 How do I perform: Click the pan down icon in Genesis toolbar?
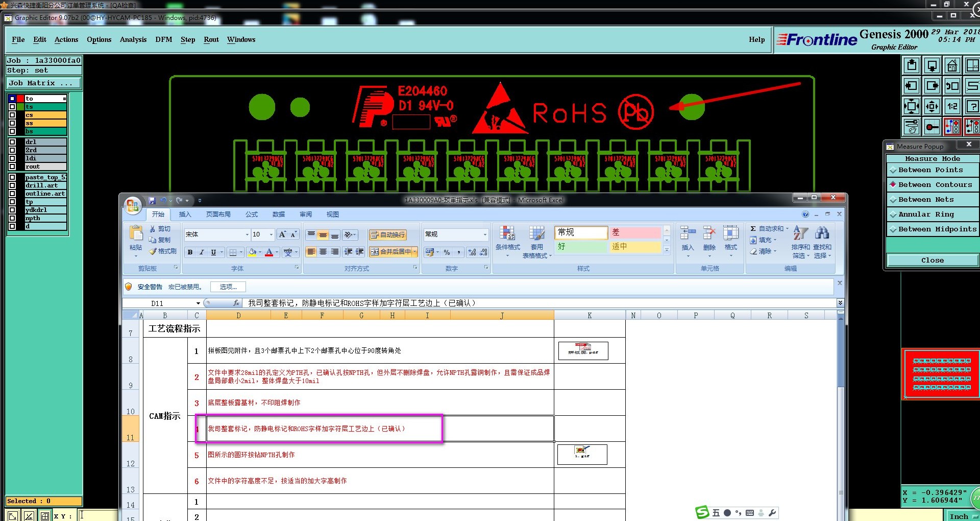pyautogui.click(x=932, y=66)
